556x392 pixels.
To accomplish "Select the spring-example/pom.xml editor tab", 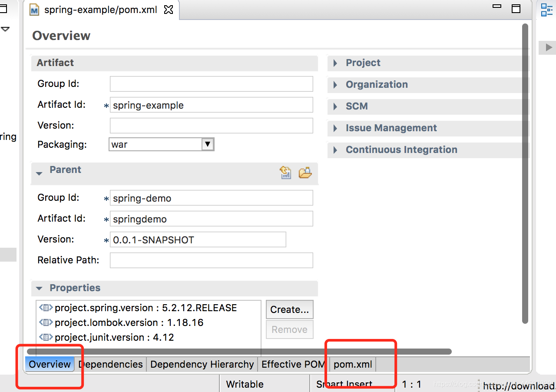I will pos(100,10).
